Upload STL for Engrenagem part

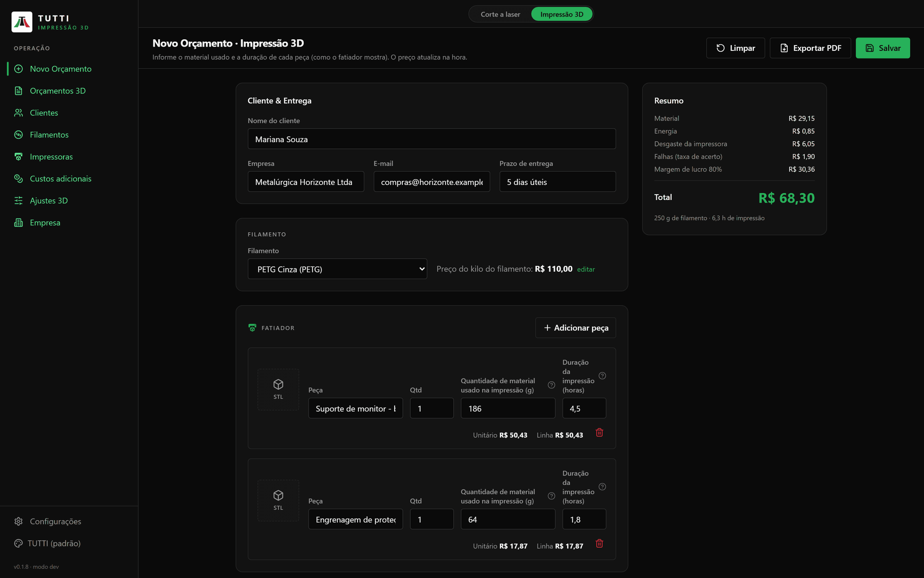tap(278, 500)
